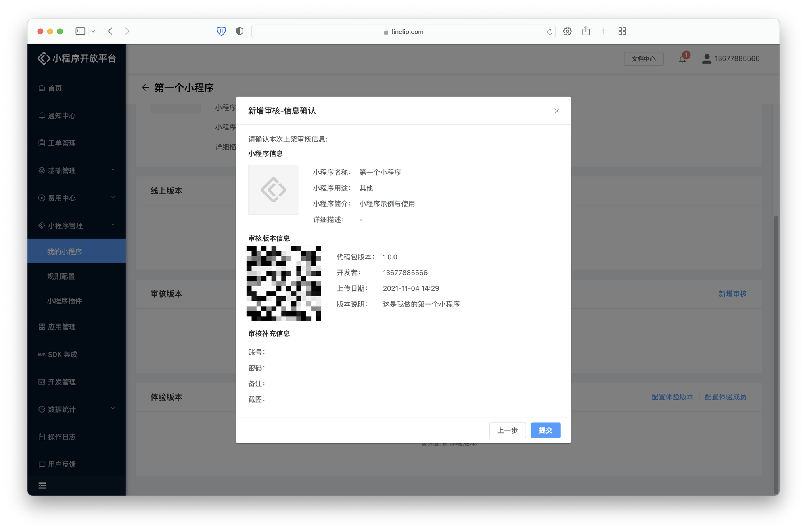Click the review version QR code
The height and width of the screenshot is (532, 807).
pos(284,284)
